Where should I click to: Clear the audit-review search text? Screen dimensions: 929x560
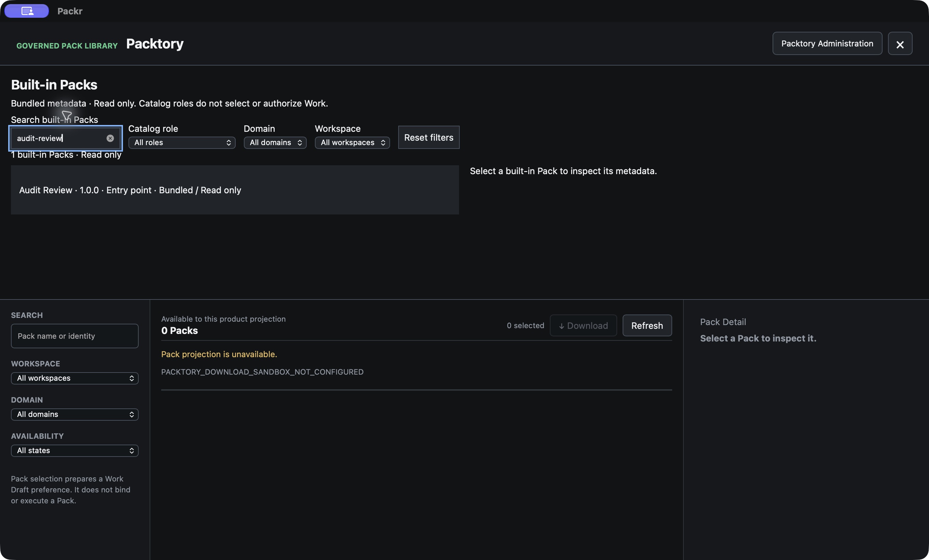coord(110,138)
